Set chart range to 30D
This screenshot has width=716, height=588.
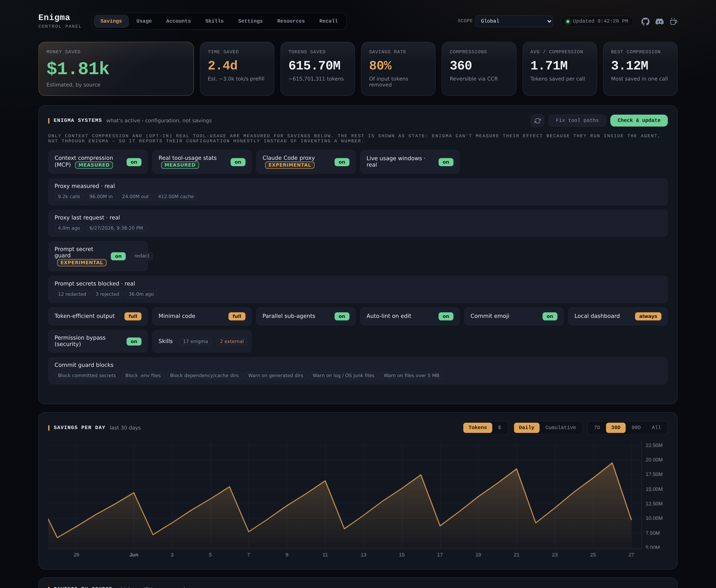coord(616,428)
